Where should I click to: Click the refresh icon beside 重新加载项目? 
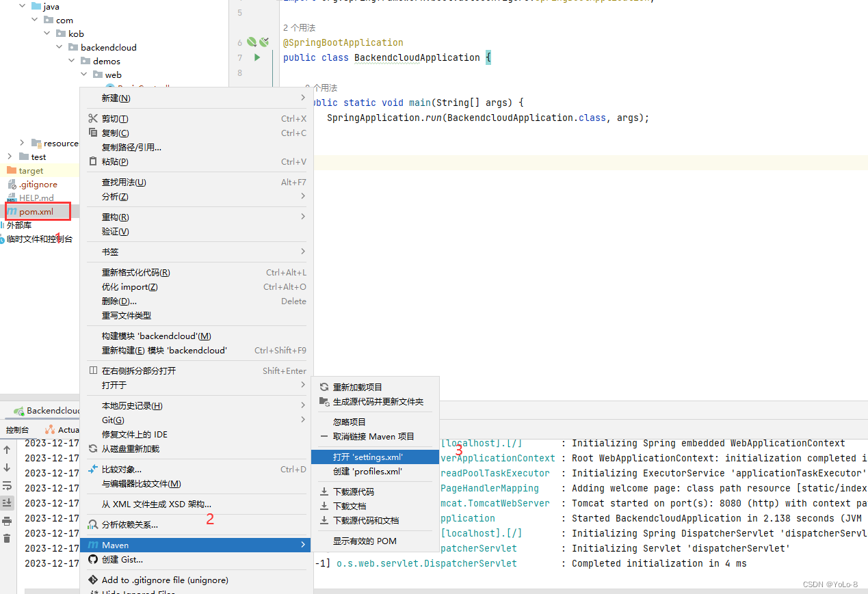(x=324, y=387)
